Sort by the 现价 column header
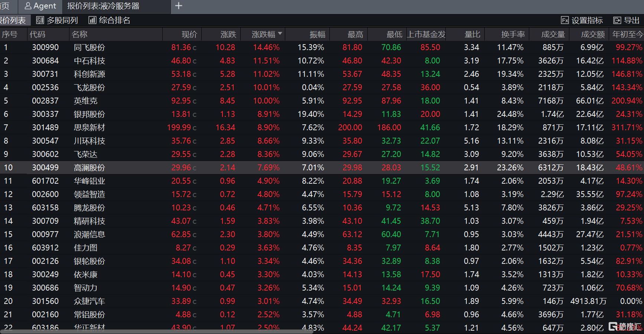This screenshot has width=644, height=334. coord(189,35)
